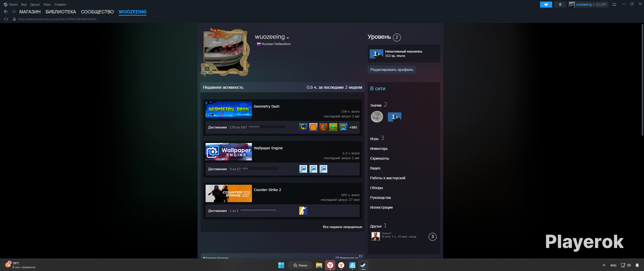Open File Explorer from taskbar
The width and height of the screenshot is (644, 271).
tap(319, 265)
